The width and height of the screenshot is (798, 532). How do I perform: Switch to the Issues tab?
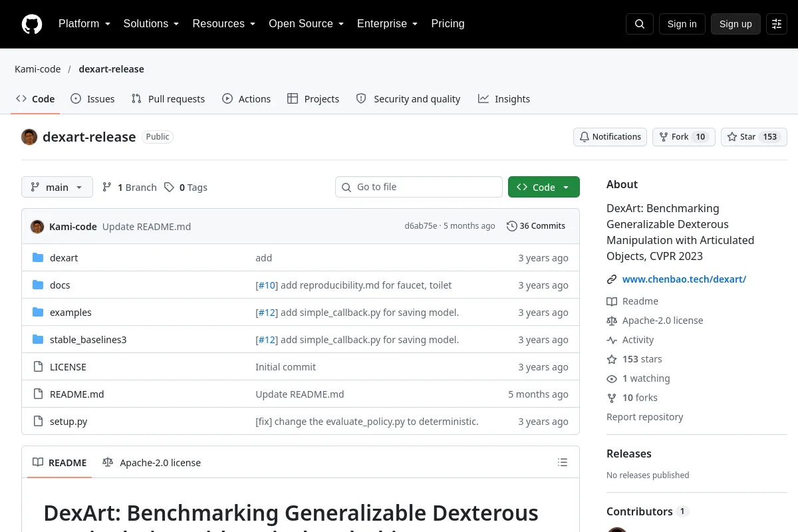coord(92,99)
